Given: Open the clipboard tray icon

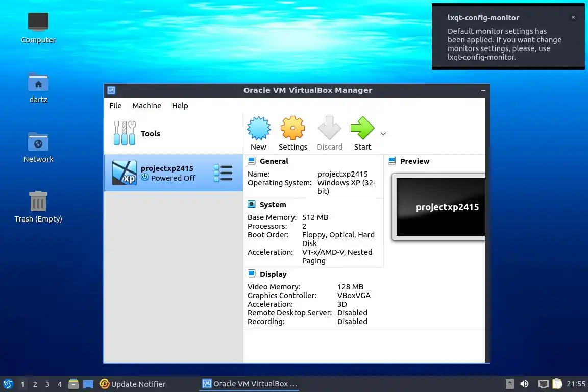Looking at the screenshot, I should click(557, 384).
